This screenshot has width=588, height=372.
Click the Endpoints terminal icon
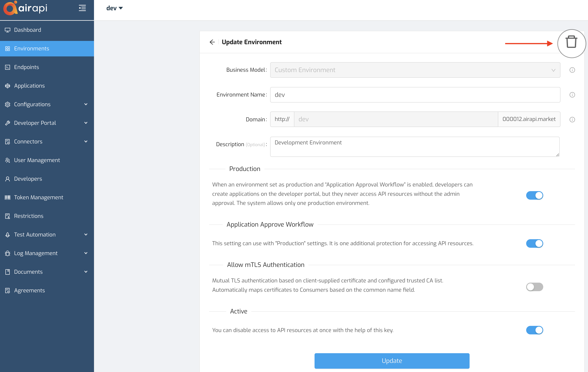click(8, 67)
